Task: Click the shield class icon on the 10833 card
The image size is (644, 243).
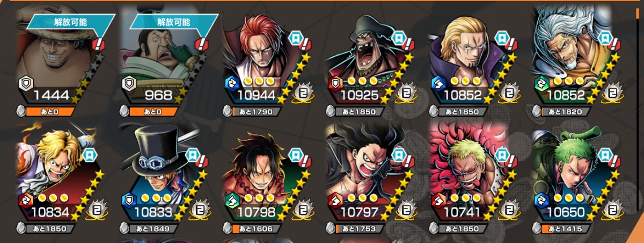Action: tap(128, 201)
